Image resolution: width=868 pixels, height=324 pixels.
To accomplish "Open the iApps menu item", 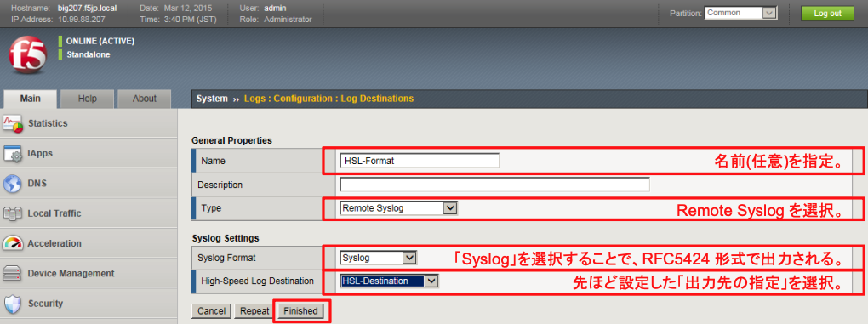I will 89,154.
